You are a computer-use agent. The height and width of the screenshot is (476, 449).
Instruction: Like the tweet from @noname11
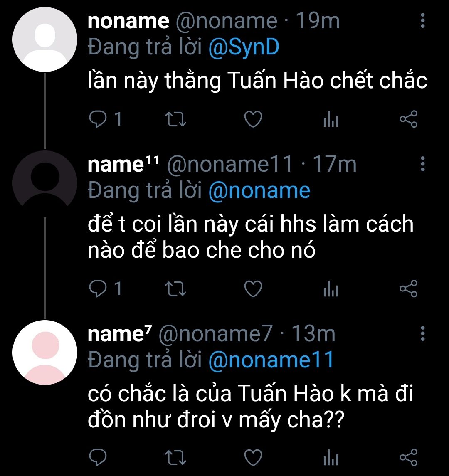(253, 289)
